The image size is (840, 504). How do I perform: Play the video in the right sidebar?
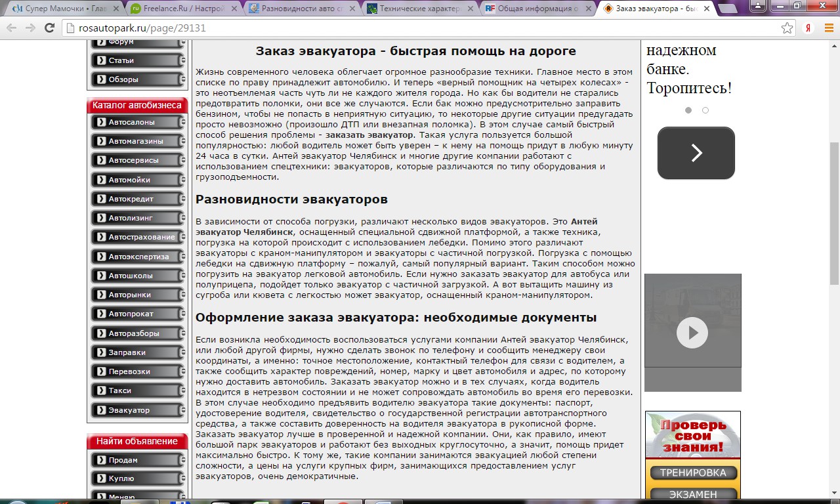tap(692, 332)
